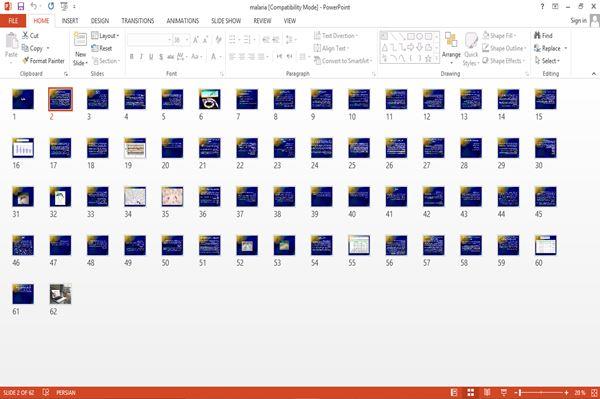Image resolution: width=600 pixels, height=399 pixels.
Task: Click the PERSIAN language indicator
Action: coord(66,392)
